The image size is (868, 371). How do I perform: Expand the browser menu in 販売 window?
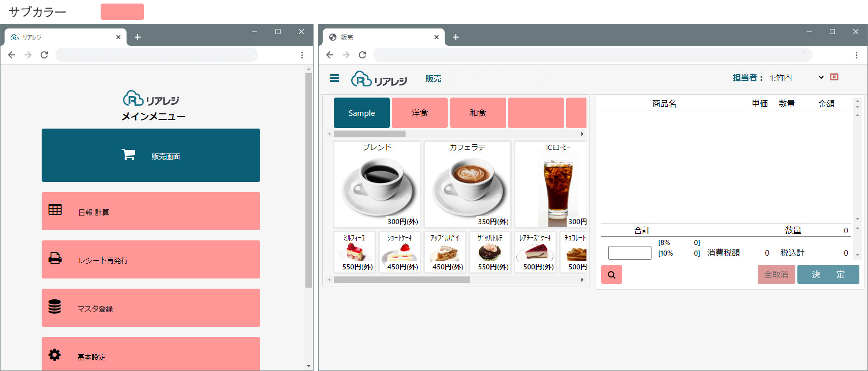click(856, 55)
